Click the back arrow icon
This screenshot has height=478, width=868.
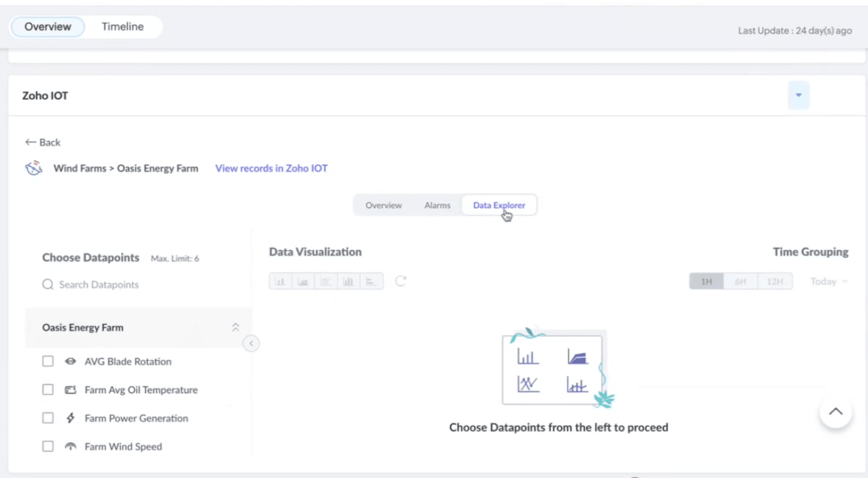[x=30, y=142]
